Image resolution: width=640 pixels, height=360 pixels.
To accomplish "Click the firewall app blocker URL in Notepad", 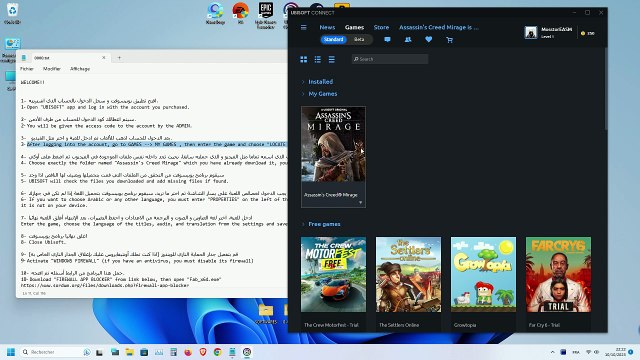I will [105, 285].
